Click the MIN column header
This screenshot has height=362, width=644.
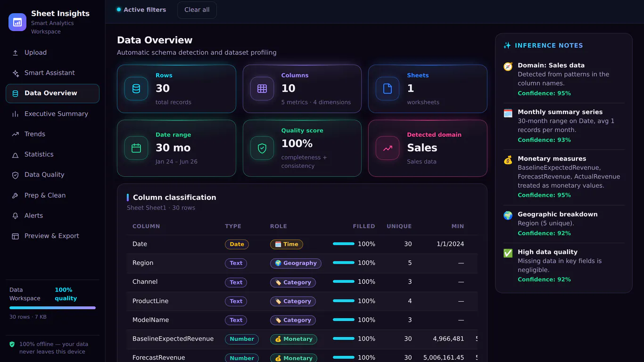tap(457, 226)
